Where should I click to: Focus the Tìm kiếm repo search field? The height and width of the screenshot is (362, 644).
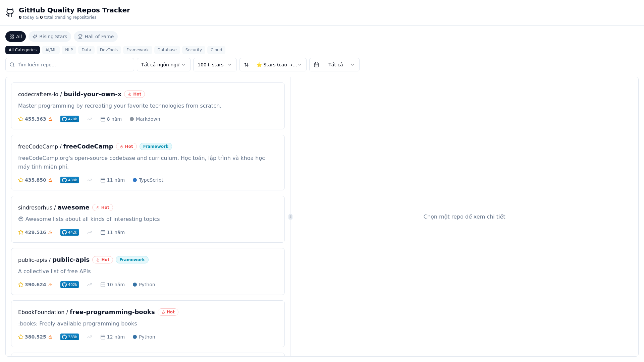pos(70,65)
